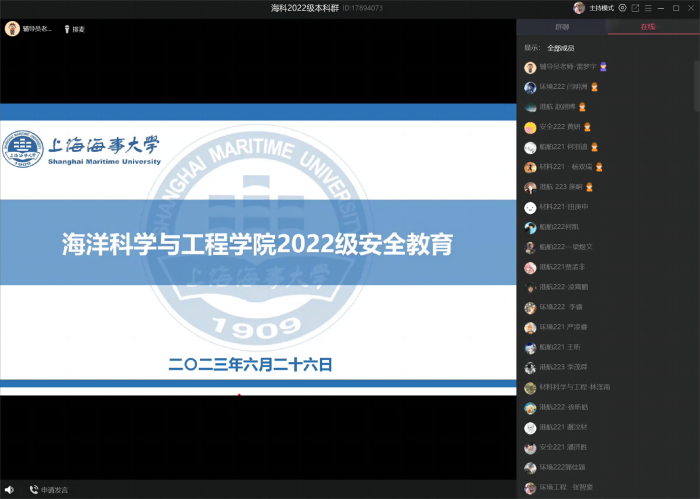This screenshot has height=499, width=700.
Task: Click the presenter avatar labeled 辅导员老
Action: click(12, 29)
